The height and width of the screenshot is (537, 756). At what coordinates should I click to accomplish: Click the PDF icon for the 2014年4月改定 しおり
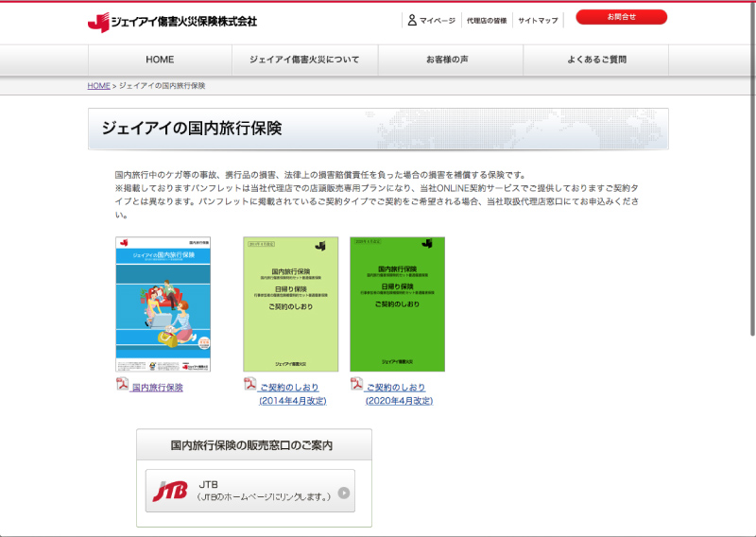pos(250,384)
